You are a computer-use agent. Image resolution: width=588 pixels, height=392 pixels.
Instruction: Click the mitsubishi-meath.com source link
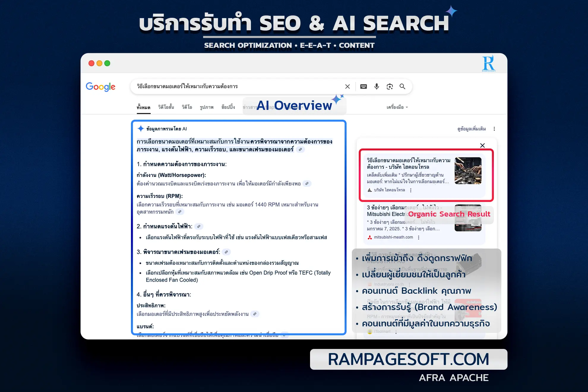(393, 237)
